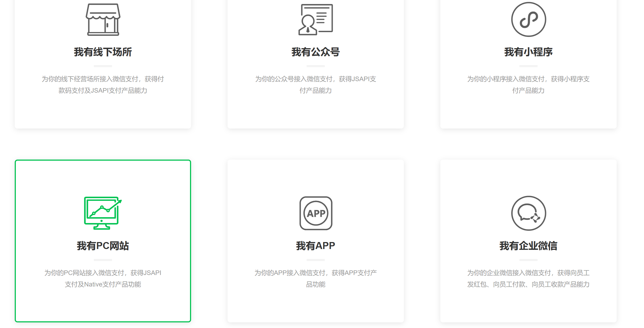Select the 我有小程序 title
Viewport: 644px width, 328px height.
coord(528,52)
